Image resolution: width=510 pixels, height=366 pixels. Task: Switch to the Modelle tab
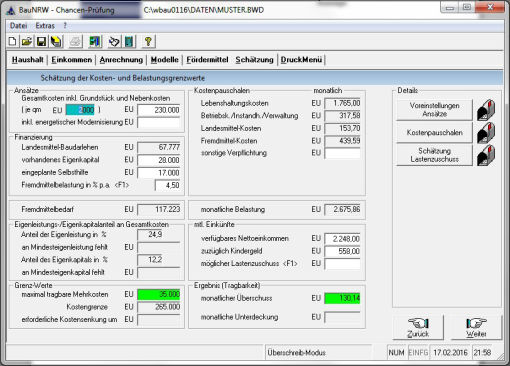coord(164,60)
